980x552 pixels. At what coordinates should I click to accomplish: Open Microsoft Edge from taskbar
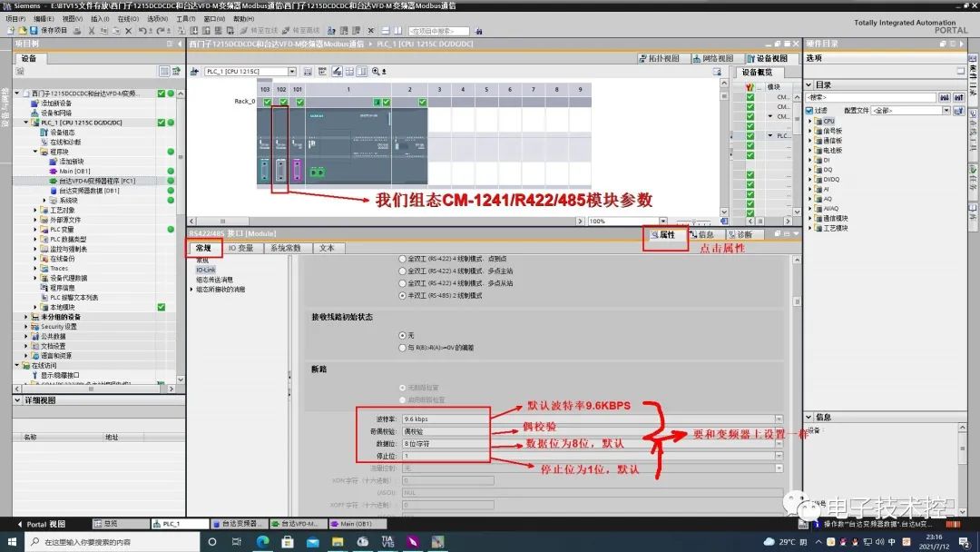(x=262, y=541)
